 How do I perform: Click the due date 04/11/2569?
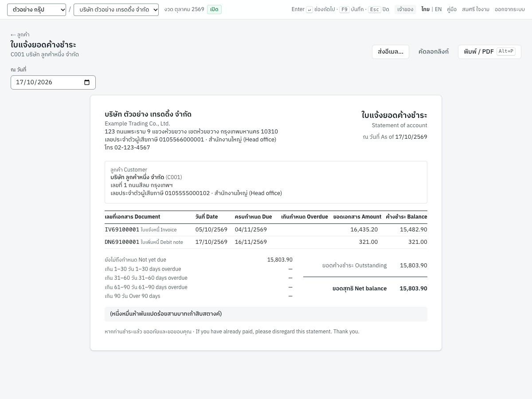pos(251,230)
